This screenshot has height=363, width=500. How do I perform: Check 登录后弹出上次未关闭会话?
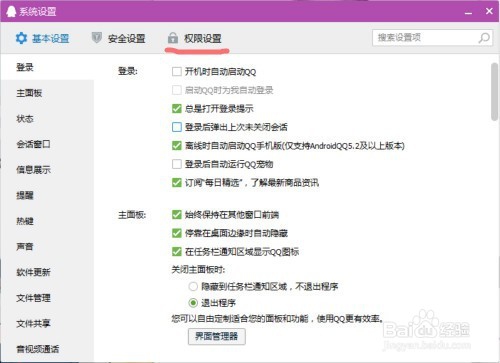[177, 127]
